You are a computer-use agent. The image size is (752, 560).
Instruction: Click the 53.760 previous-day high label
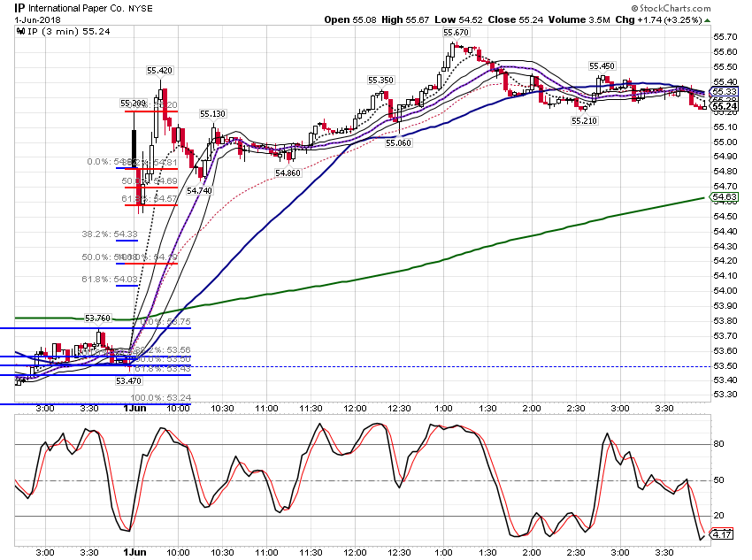click(97, 318)
